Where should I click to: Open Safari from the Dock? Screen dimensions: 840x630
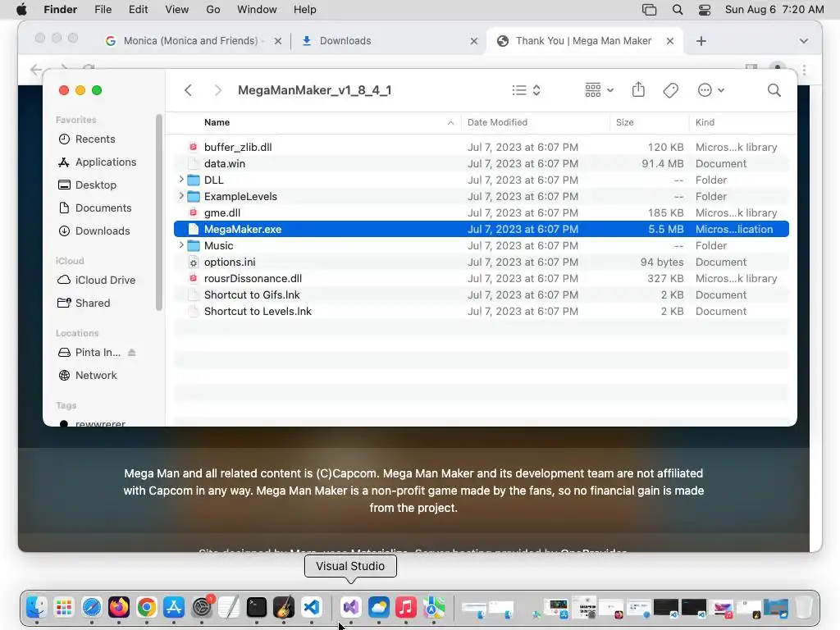(92, 607)
